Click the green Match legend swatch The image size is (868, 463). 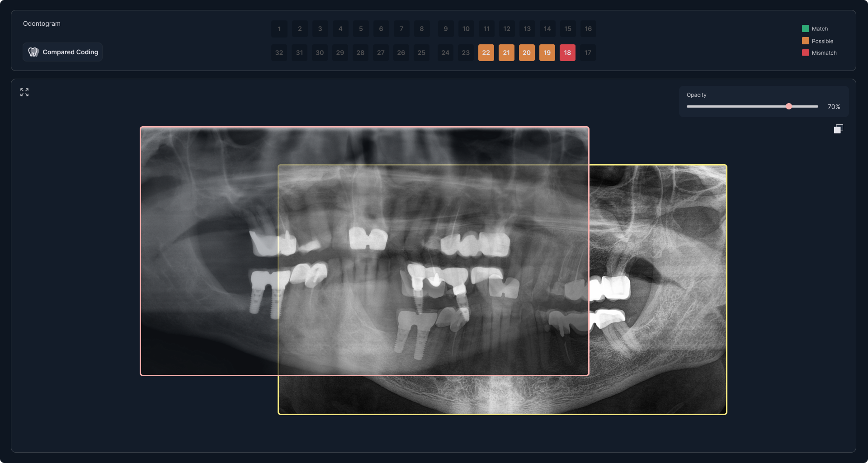(806, 28)
